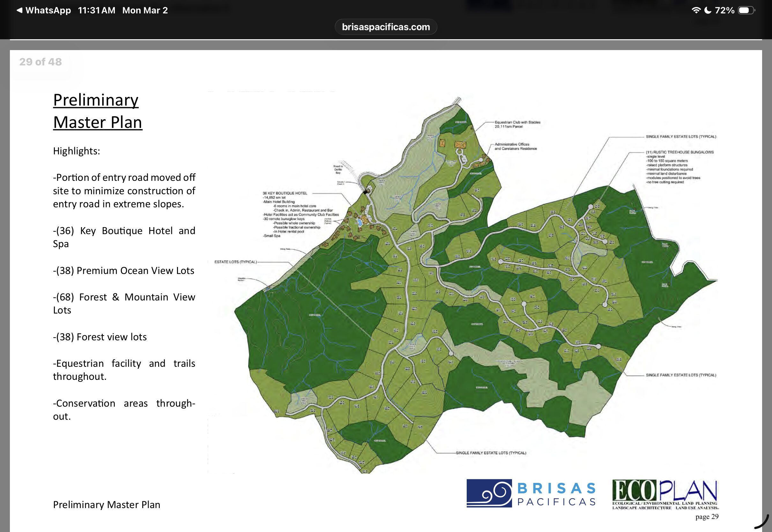Tap the Wi-Fi status icon
772x532 pixels.
click(x=696, y=10)
